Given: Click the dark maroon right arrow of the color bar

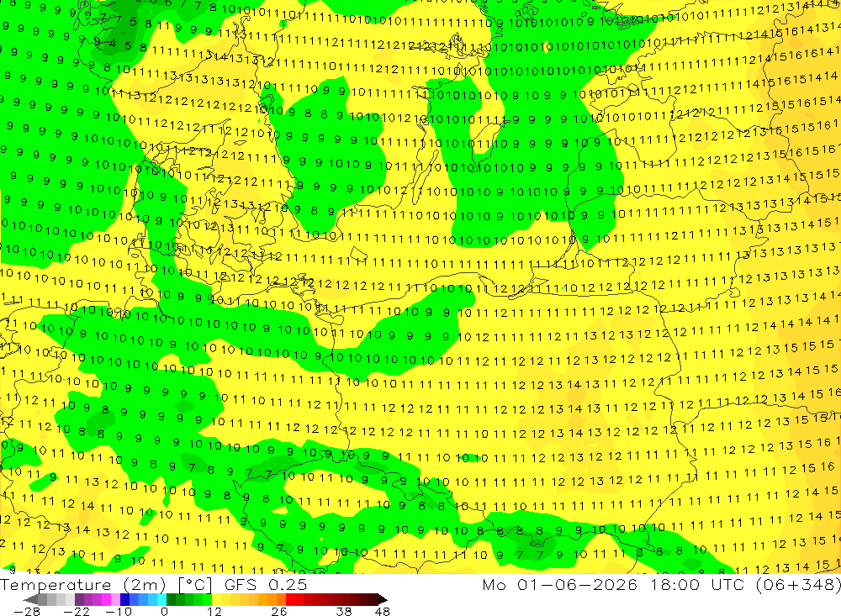Looking at the screenshot, I should tap(383, 599).
